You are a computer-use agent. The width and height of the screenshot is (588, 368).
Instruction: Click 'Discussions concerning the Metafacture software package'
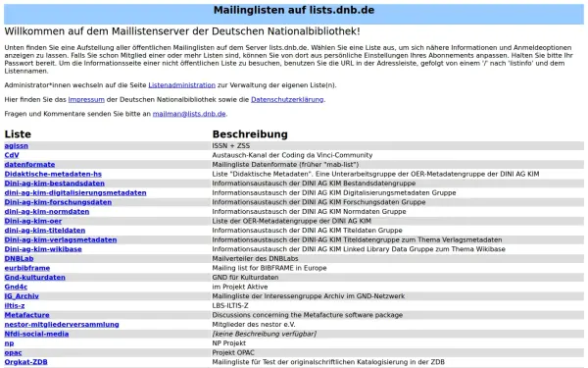click(x=308, y=315)
